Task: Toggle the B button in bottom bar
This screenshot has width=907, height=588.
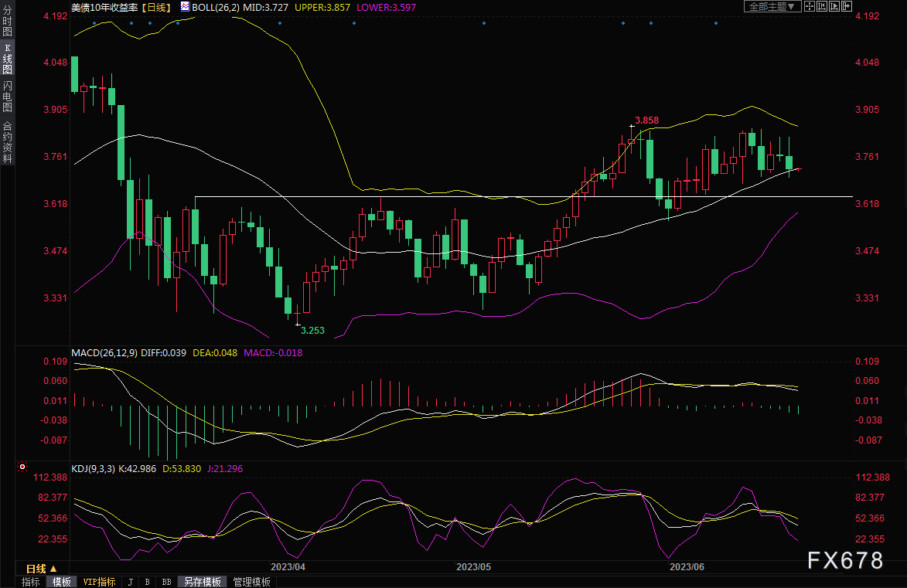Action: click(x=147, y=582)
